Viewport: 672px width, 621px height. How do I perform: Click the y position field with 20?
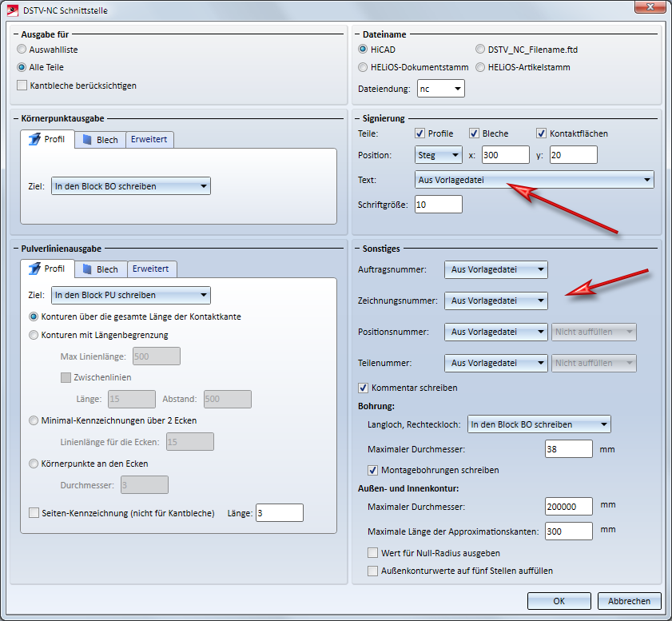click(x=574, y=155)
